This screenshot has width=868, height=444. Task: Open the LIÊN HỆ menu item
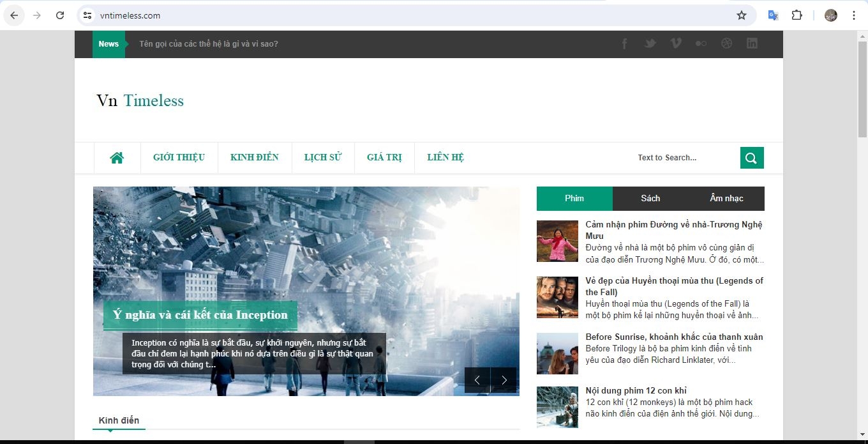pos(445,158)
